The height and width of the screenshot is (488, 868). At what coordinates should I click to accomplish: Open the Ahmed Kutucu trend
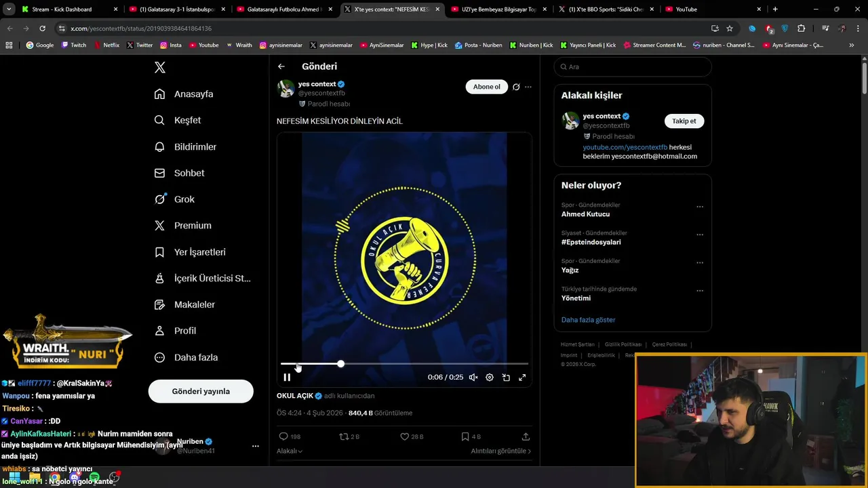tap(585, 214)
